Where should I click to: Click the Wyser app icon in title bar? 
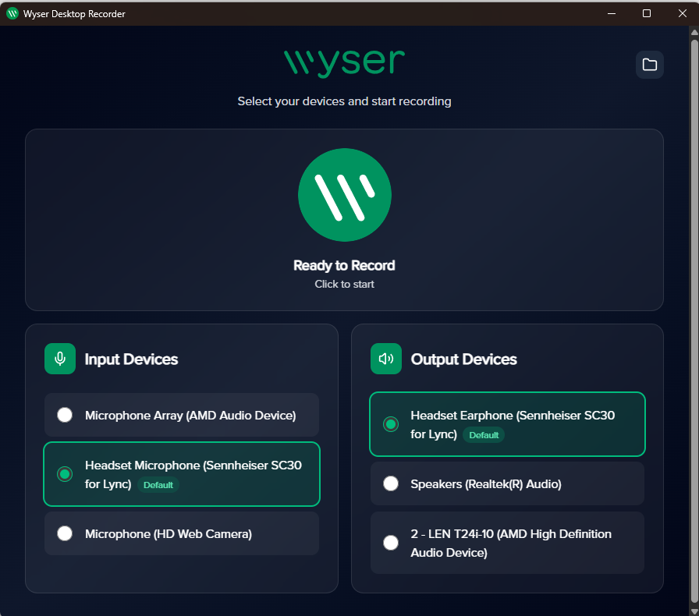[12, 13]
